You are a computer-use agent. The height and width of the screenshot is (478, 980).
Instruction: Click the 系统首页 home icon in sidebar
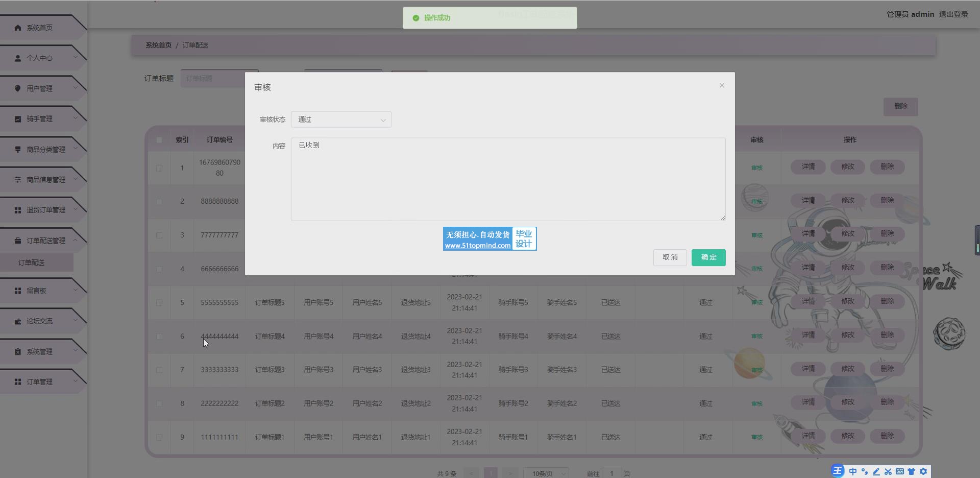18,28
